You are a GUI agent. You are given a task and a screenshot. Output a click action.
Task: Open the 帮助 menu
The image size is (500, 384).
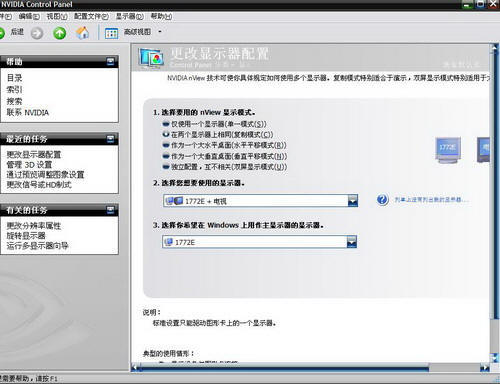pyautogui.click(x=161, y=16)
